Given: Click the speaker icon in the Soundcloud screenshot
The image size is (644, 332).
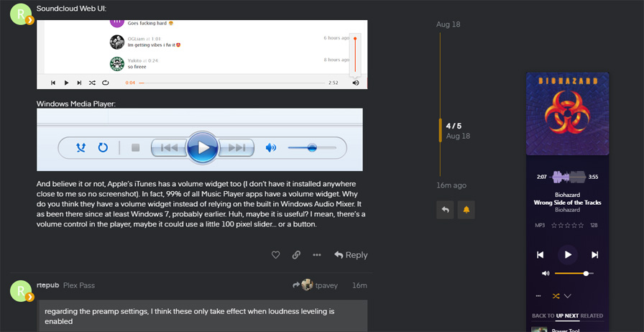Looking at the screenshot, I should [x=356, y=83].
